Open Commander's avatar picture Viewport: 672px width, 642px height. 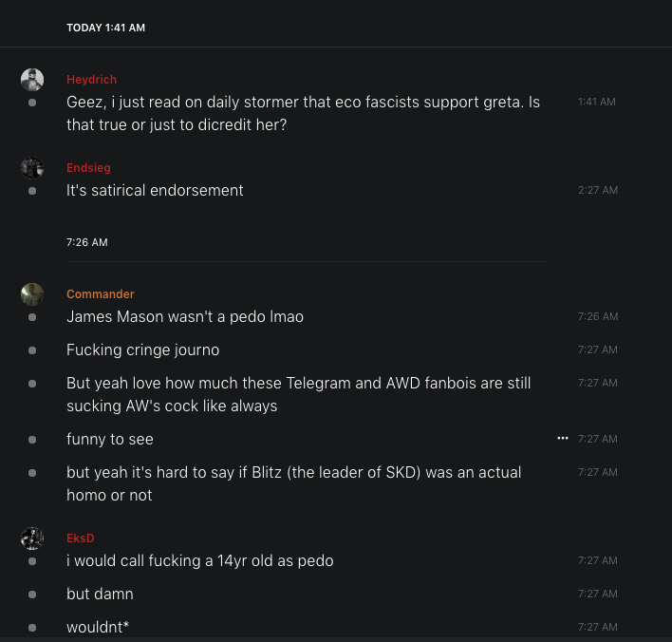pyautogui.click(x=32, y=294)
